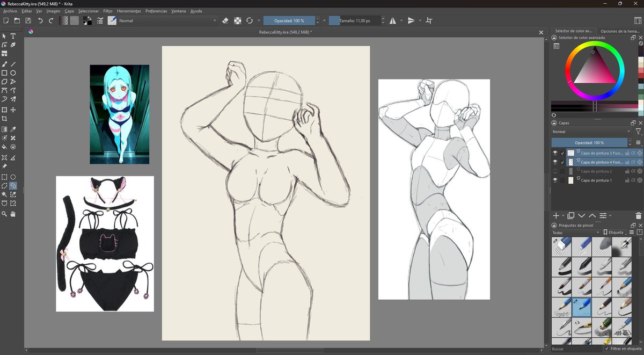Hide layer Capa de pintura 4
The image size is (644, 355).
(x=555, y=162)
